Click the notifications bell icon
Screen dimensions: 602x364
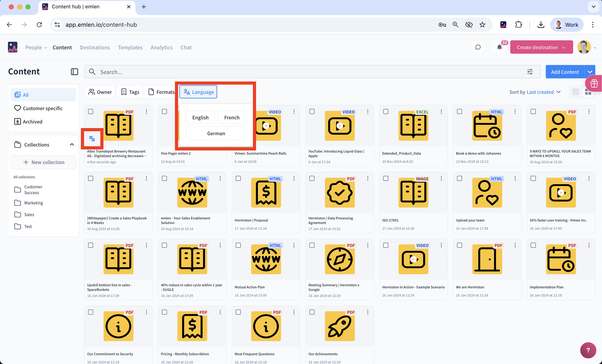point(499,47)
